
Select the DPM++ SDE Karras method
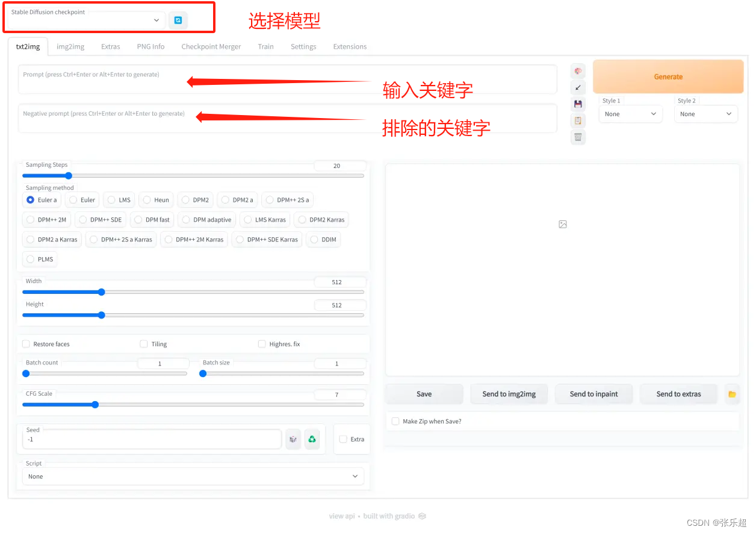pos(267,239)
